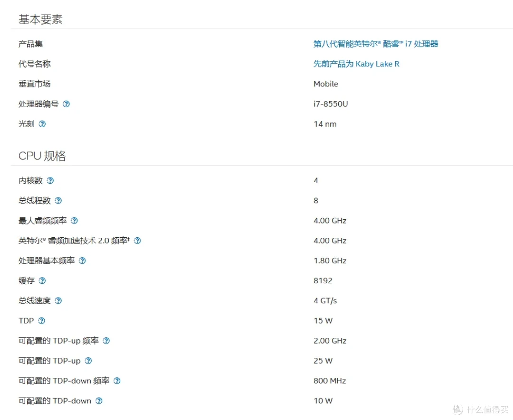Open help icon next to 睿频加速技术 2.0 频率
Image resolution: width=513 pixels, height=420 pixels.
pyautogui.click(x=137, y=241)
